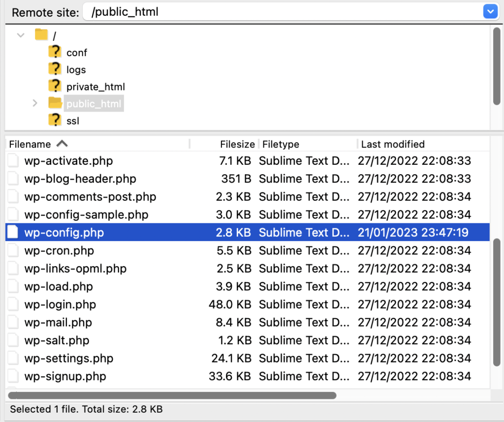Open the Remote site path dropdown

point(490,12)
